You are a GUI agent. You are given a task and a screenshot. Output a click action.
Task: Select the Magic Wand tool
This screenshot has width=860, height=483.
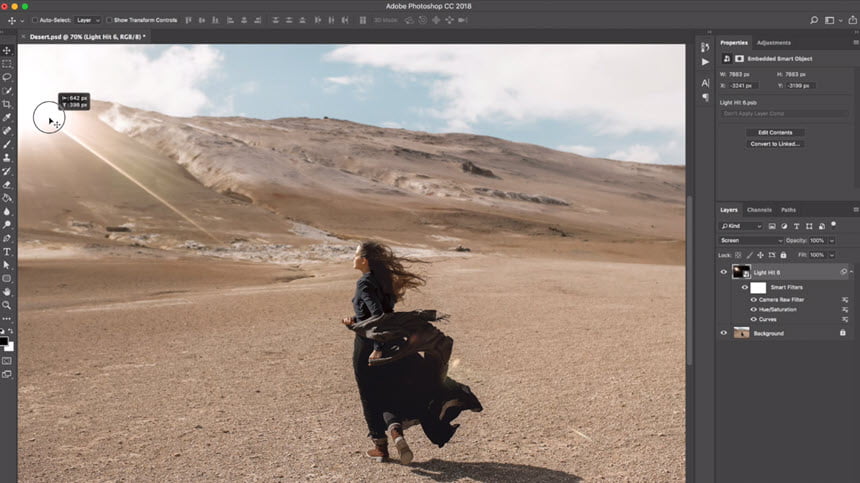point(7,90)
